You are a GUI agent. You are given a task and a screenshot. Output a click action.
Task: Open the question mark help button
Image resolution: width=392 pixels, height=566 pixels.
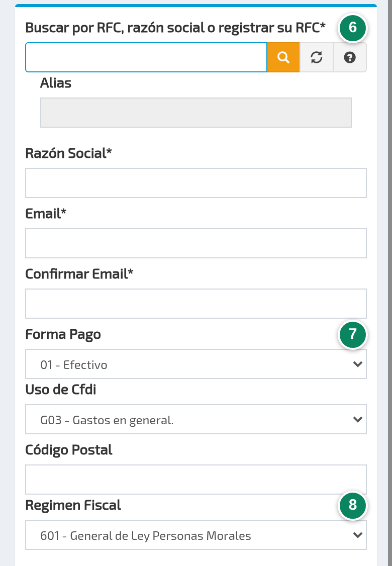tap(350, 57)
